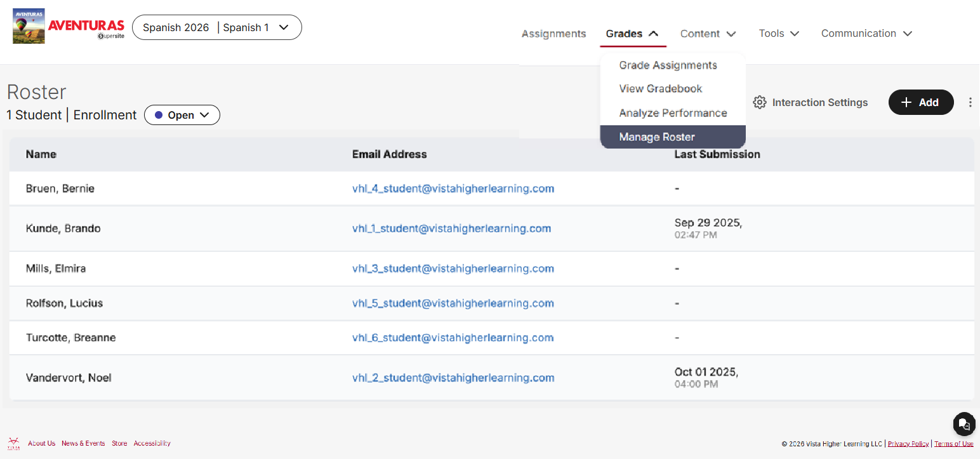Select Manage Roster menu item
Image resolution: width=980 pixels, height=459 pixels.
coord(673,137)
